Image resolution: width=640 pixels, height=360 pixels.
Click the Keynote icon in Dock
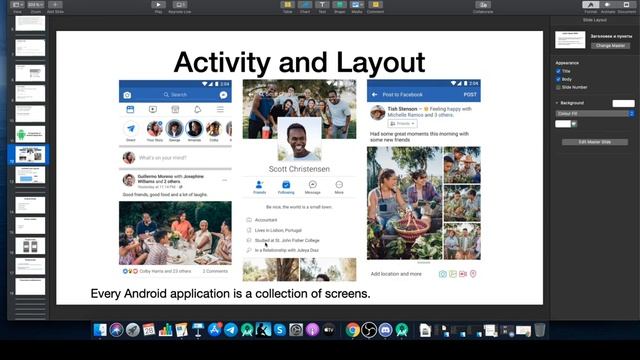coord(198,330)
